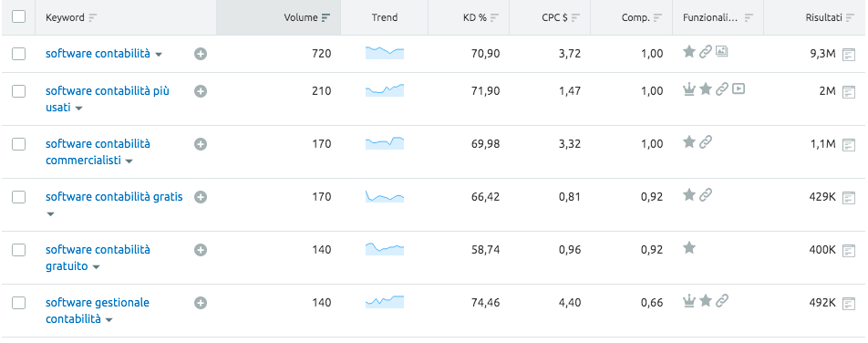The width and height of the screenshot is (868, 343).
Task: Click image pack icon in first row
Action: point(721,51)
